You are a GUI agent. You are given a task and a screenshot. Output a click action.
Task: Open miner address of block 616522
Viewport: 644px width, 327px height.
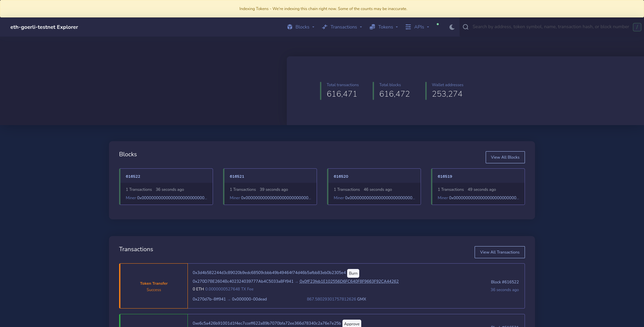point(172,198)
